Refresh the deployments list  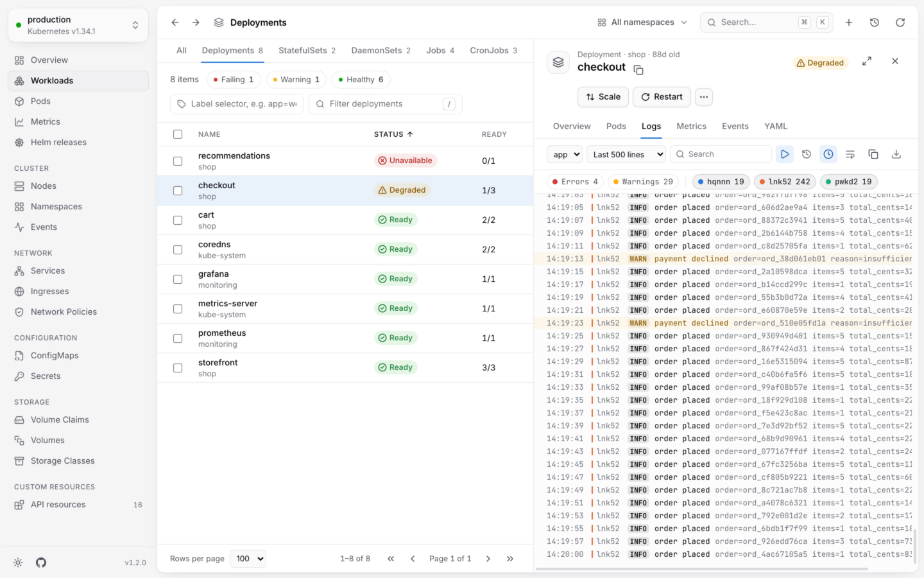point(900,22)
